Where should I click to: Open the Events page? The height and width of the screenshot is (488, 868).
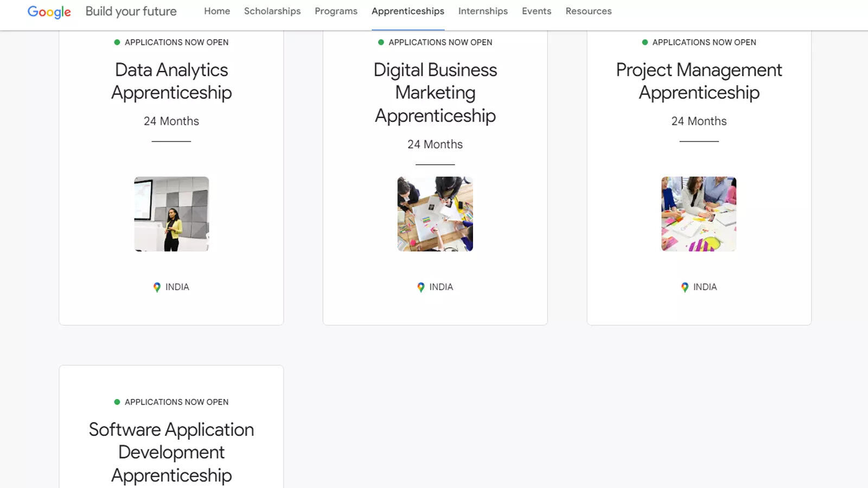tap(536, 11)
